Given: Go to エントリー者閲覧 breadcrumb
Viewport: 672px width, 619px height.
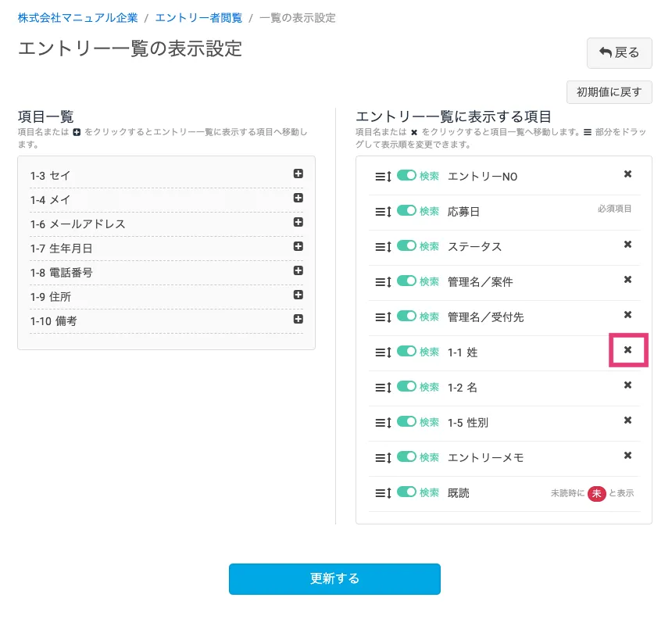Looking at the screenshot, I should tap(198, 17).
